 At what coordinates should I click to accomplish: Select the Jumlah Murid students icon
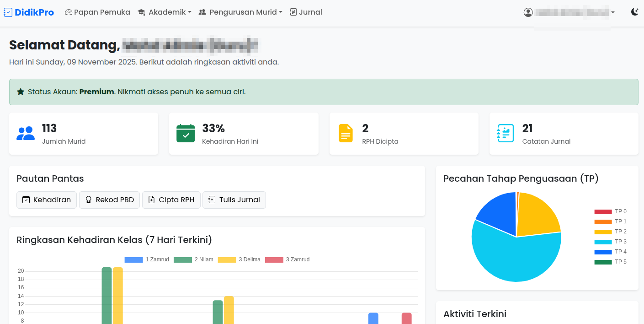click(x=26, y=133)
